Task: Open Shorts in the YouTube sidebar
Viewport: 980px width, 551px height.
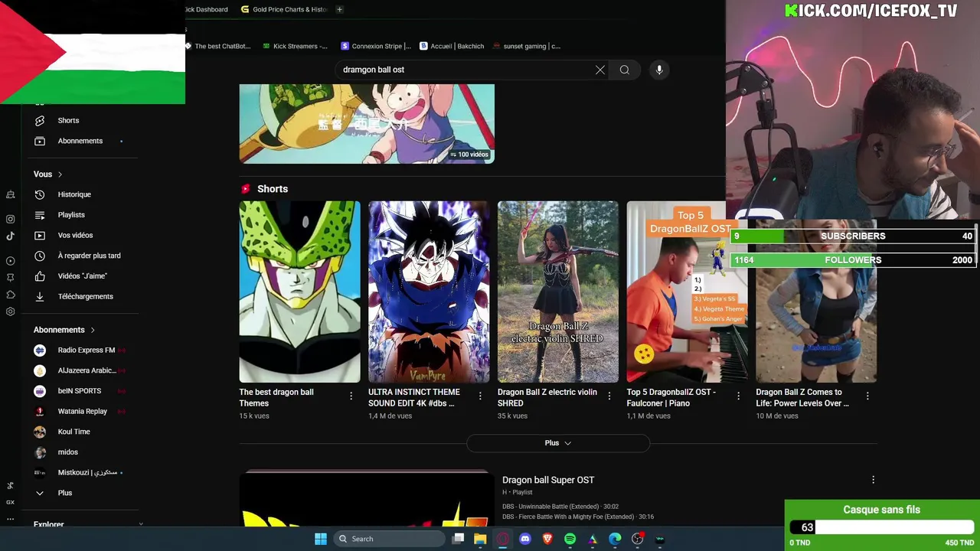Action: click(x=68, y=120)
